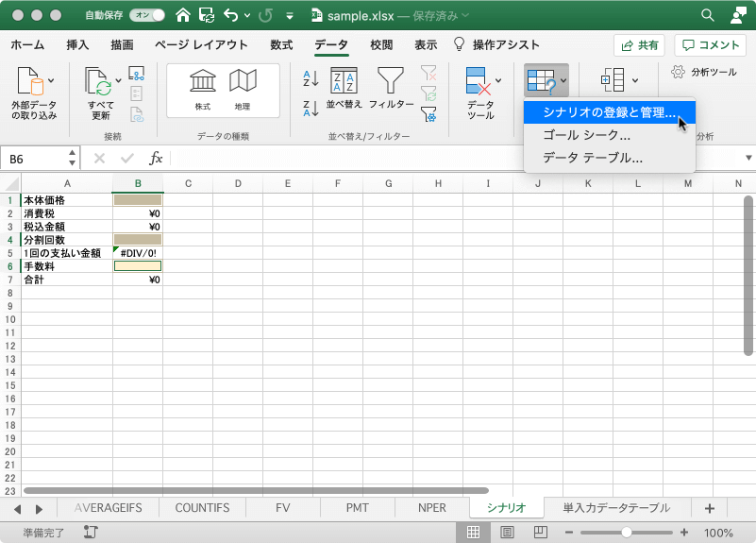Switch to the ホーム ribbon tab
The height and width of the screenshot is (543, 756).
click(x=27, y=44)
